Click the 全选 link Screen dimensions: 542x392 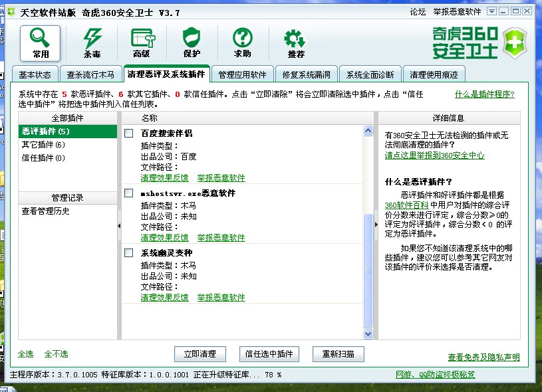[x=25, y=354]
